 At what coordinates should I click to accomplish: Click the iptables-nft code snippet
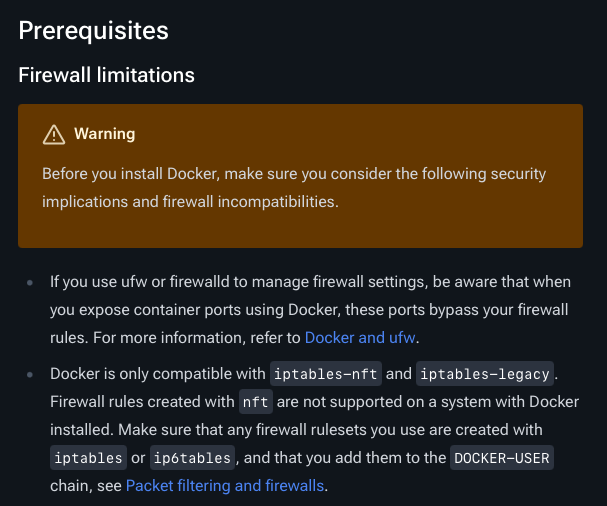(x=326, y=374)
